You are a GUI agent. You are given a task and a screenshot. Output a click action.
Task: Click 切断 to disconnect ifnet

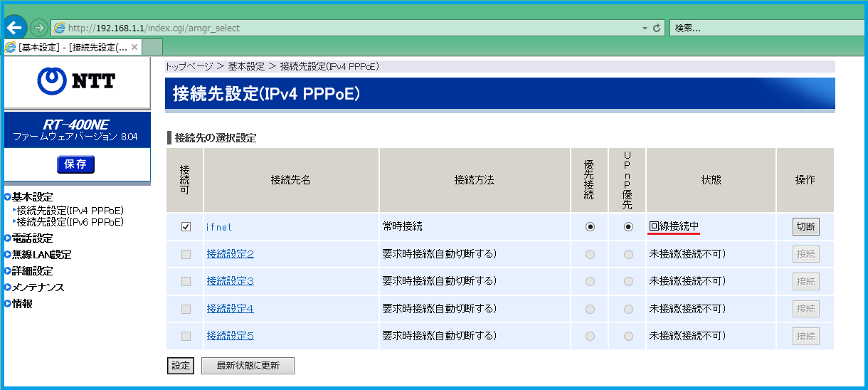tap(805, 227)
